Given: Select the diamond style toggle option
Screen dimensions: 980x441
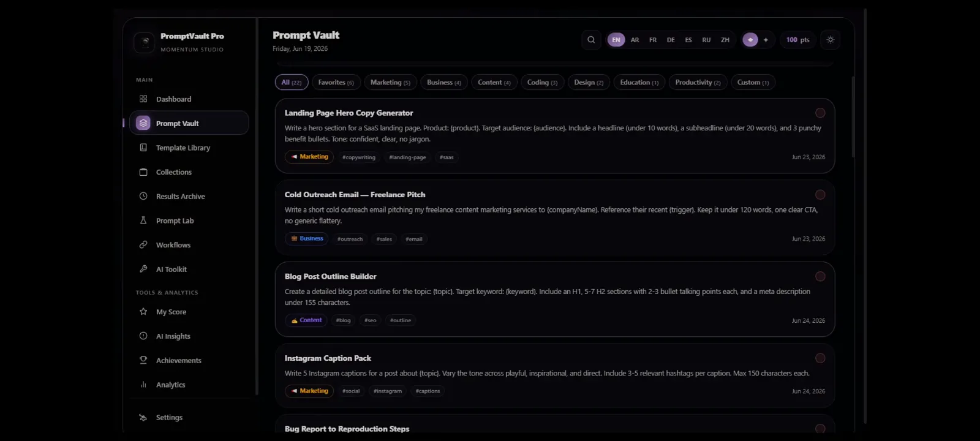Looking at the screenshot, I should [750, 40].
